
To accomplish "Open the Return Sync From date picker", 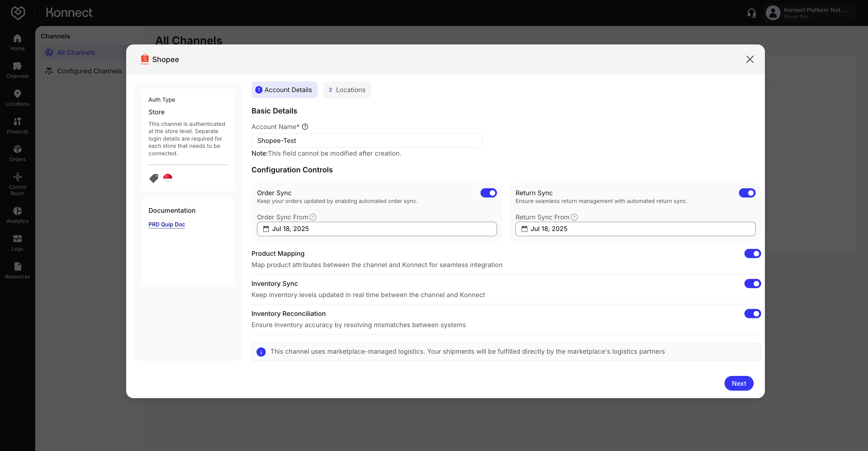I will (x=635, y=229).
